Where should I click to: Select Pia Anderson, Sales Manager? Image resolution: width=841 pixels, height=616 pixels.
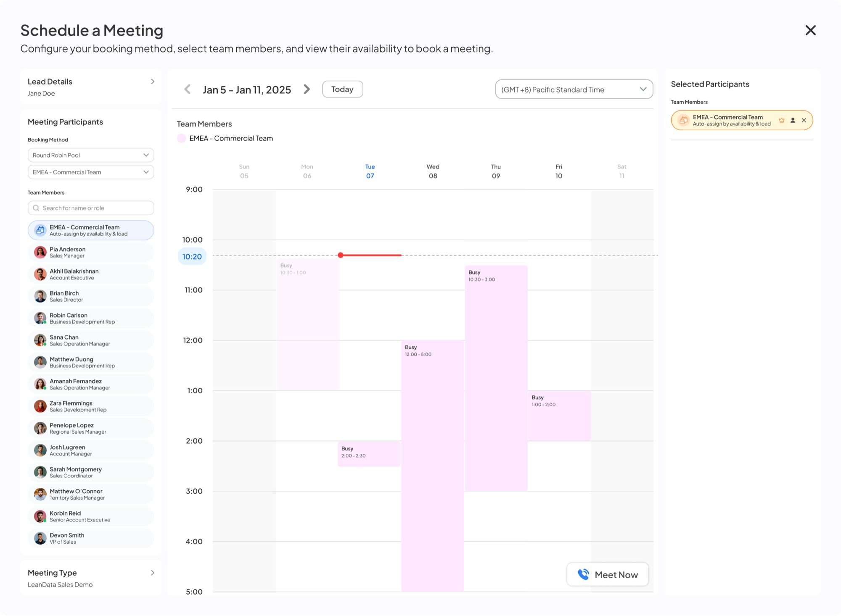click(91, 252)
